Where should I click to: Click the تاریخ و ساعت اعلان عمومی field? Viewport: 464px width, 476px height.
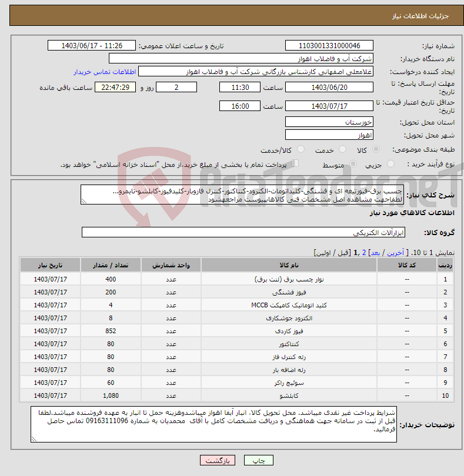(92, 45)
